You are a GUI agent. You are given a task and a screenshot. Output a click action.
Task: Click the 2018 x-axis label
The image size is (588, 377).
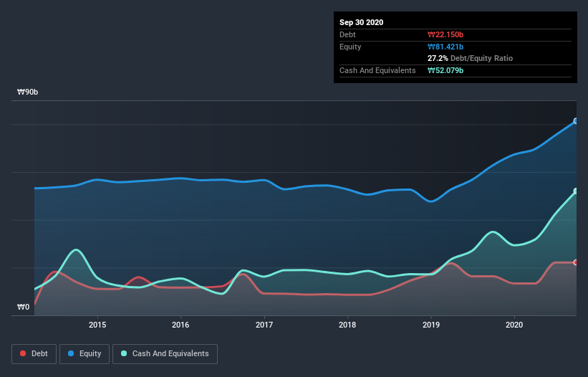coord(347,325)
